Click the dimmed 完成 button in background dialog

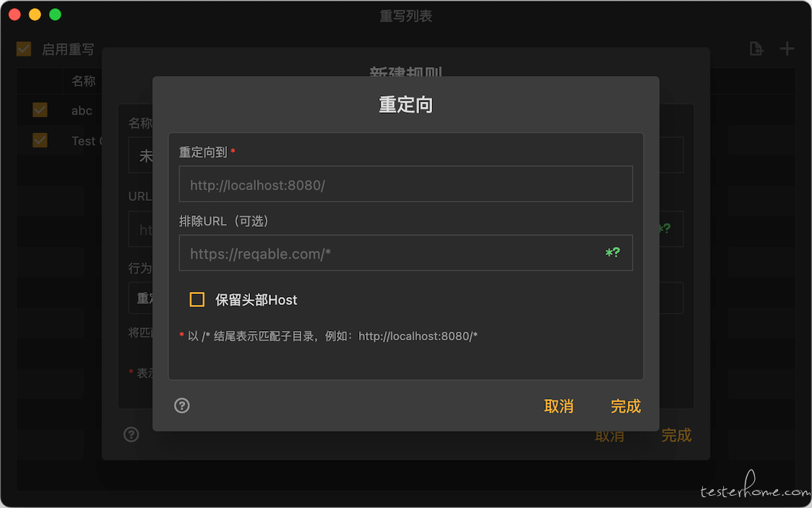pyautogui.click(x=676, y=436)
